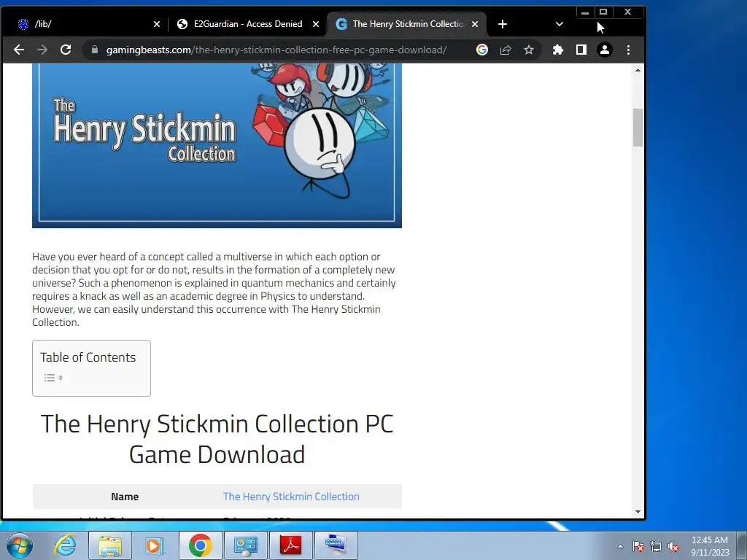This screenshot has height=560, width=747.
Task: Show hidden system tray icons
Action: [620, 546]
